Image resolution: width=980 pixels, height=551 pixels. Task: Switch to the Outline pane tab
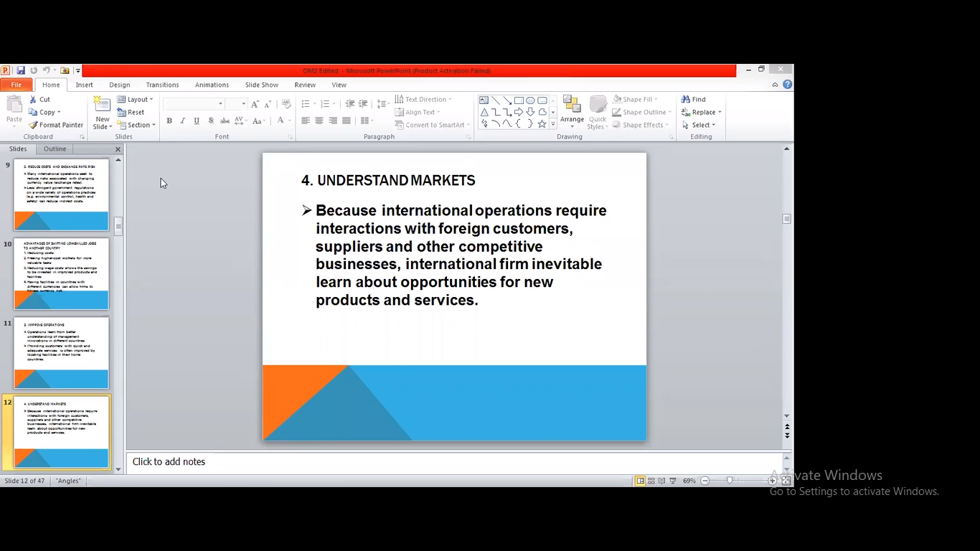[55, 149]
